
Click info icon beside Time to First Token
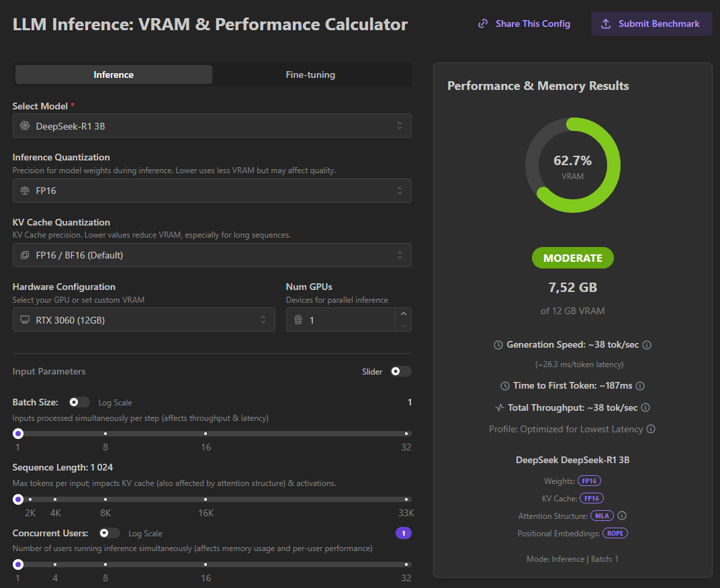point(640,386)
